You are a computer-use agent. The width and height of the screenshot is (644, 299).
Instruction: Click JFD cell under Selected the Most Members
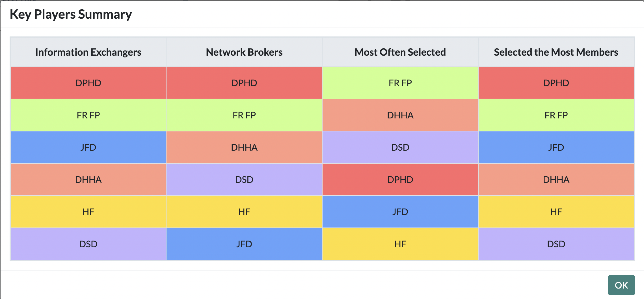pyautogui.click(x=556, y=147)
